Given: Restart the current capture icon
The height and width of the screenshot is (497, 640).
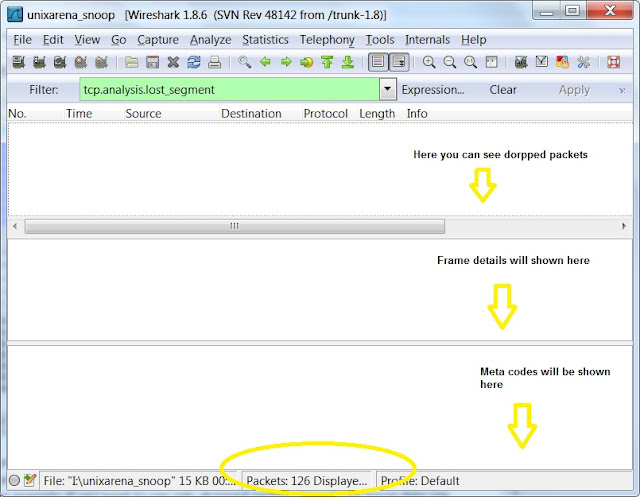Looking at the screenshot, I should pyautogui.click(x=101, y=62).
